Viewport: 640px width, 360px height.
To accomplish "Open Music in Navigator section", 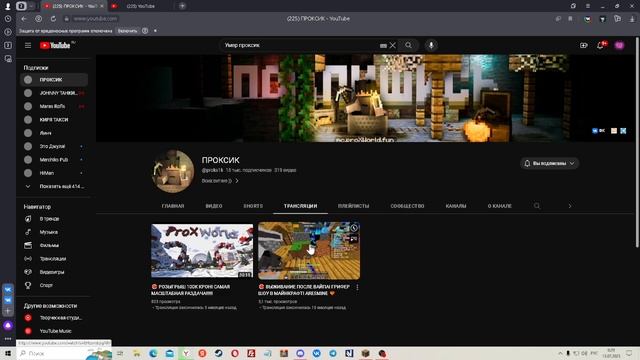I will click(x=54, y=232).
